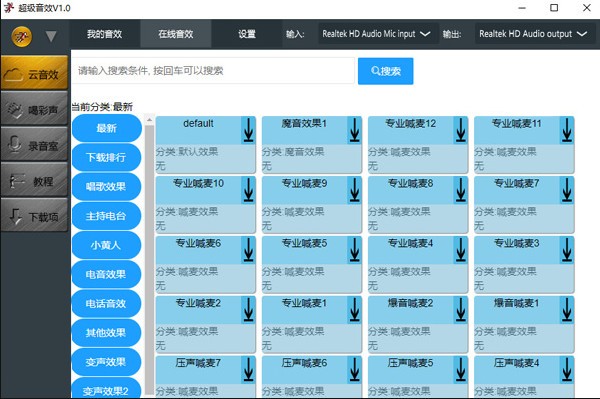This screenshot has height=399, width=600.
Task: Focus the search condition input field
Action: point(214,71)
